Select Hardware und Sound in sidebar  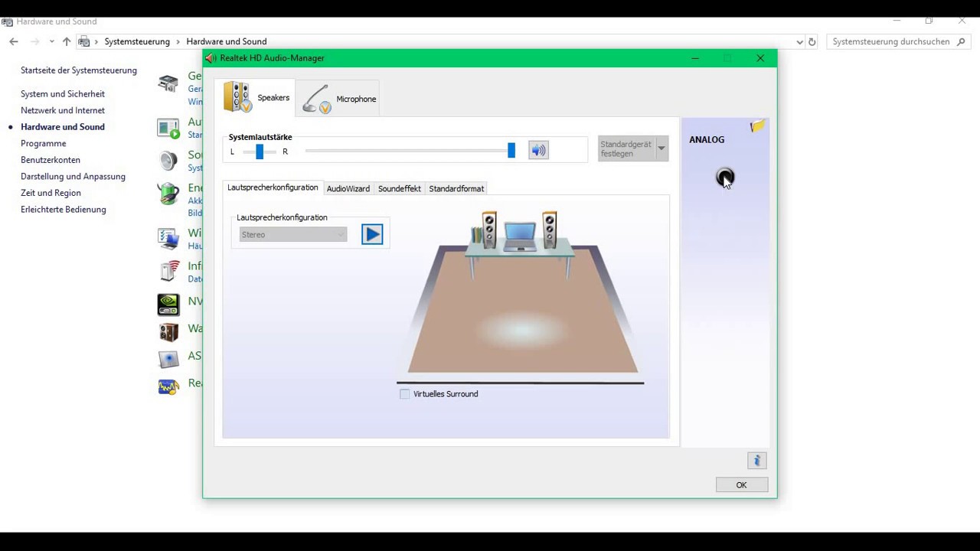(63, 127)
